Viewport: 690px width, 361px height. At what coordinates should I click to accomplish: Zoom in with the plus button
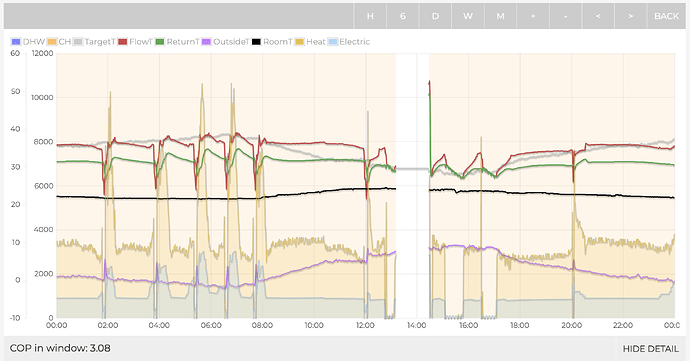click(x=533, y=16)
